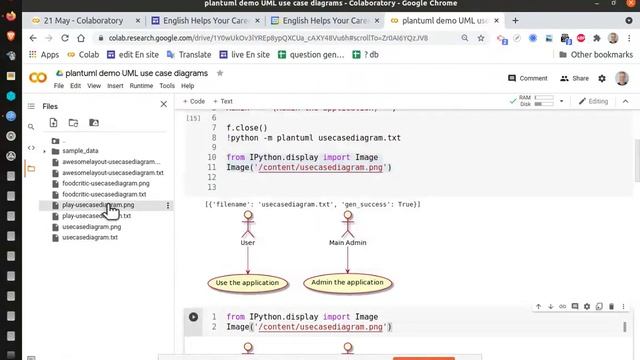Mirror cell in tab icon

coord(599,307)
